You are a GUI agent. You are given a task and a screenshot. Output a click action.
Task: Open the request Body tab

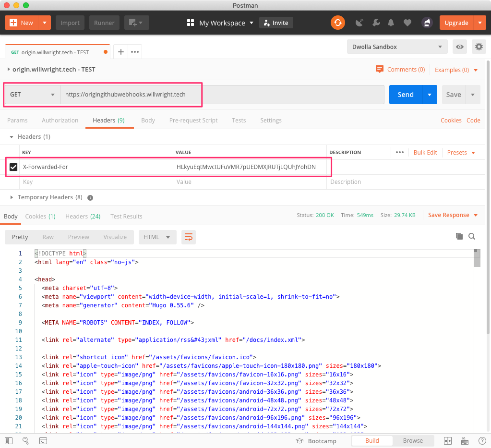tap(148, 121)
